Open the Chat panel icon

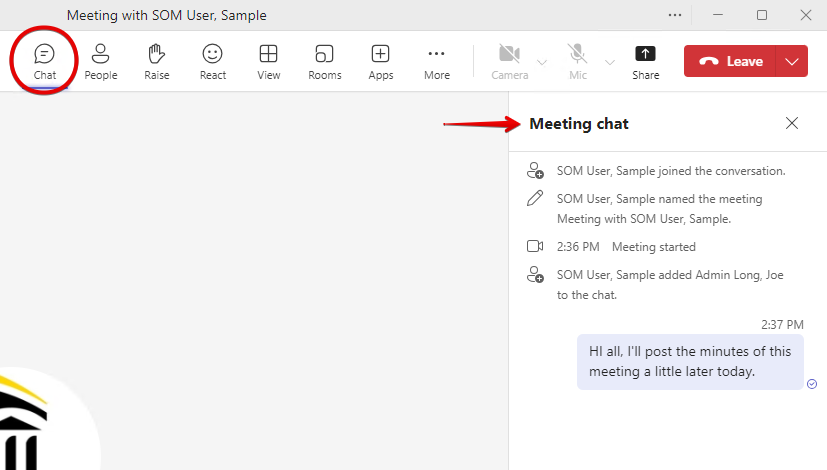point(44,60)
